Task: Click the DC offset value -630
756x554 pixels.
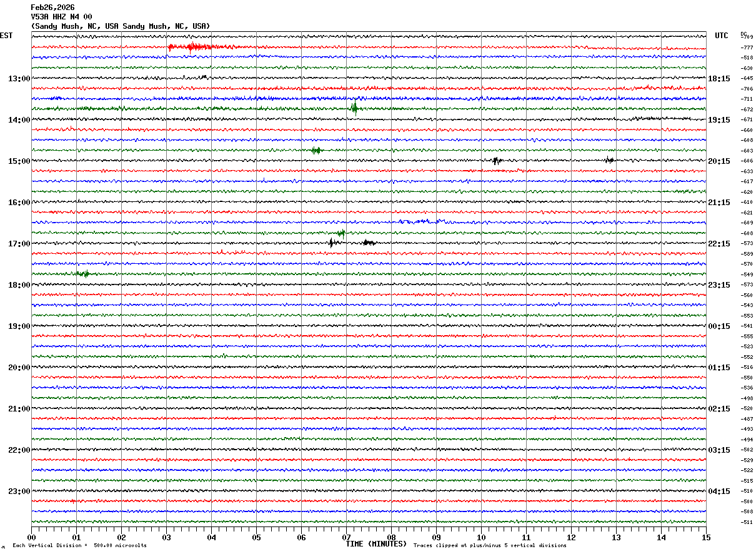Action: pos(747,68)
